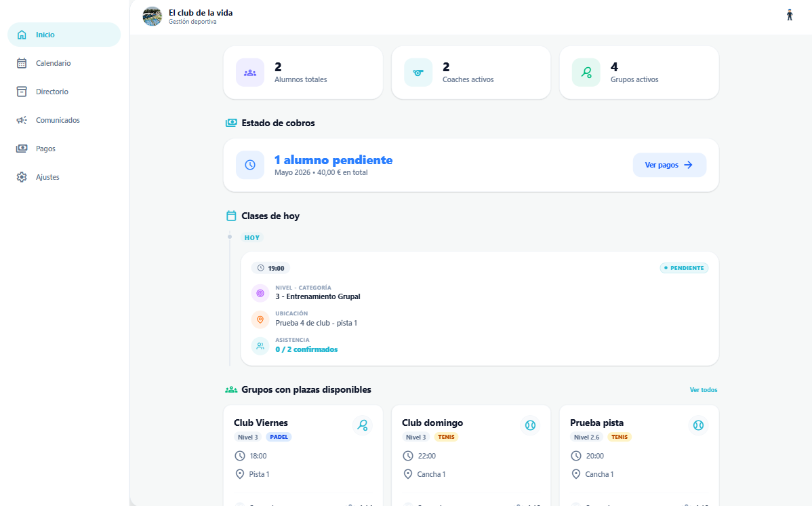812x506 pixels.
Task: Click the pending payment clock icon
Action: [250, 165]
